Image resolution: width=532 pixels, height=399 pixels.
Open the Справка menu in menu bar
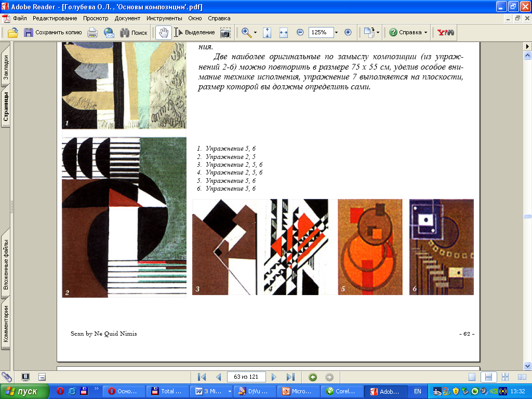[x=219, y=18]
